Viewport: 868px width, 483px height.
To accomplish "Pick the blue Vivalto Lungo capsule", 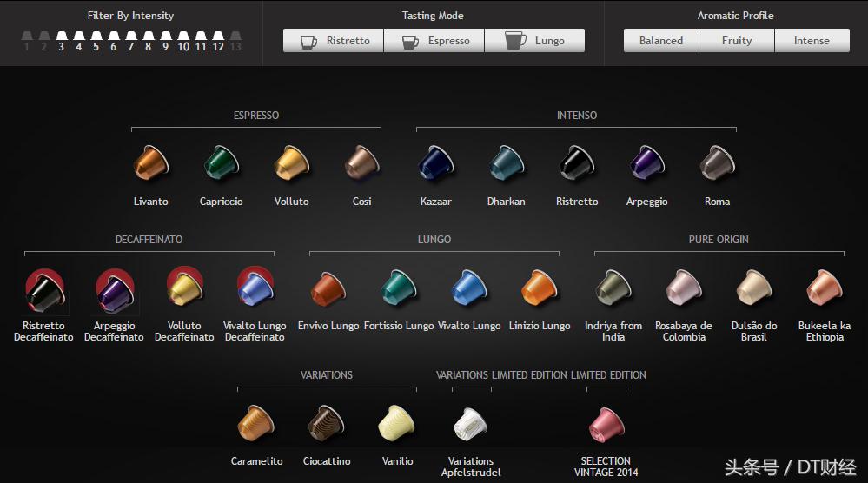I will coord(469,288).
